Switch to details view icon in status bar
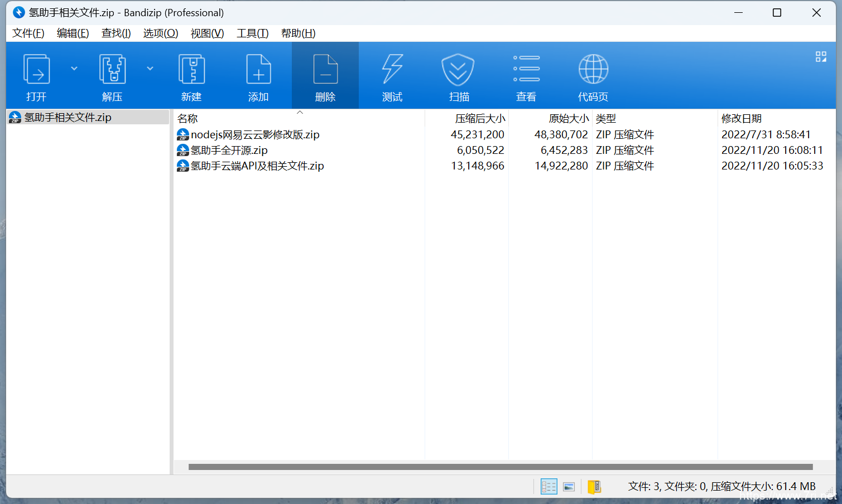 click(x=549, y=487)
